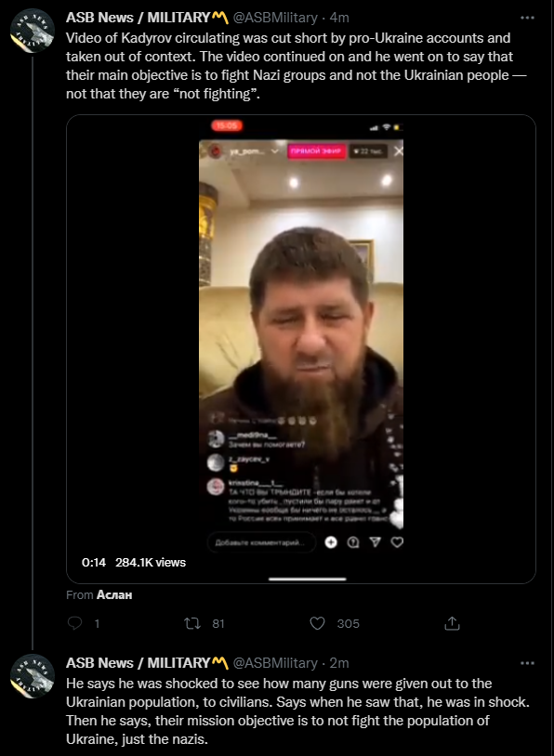554x756 pixels.
Task: Share the first tweet via share icon
Action: tap(452, 623)
